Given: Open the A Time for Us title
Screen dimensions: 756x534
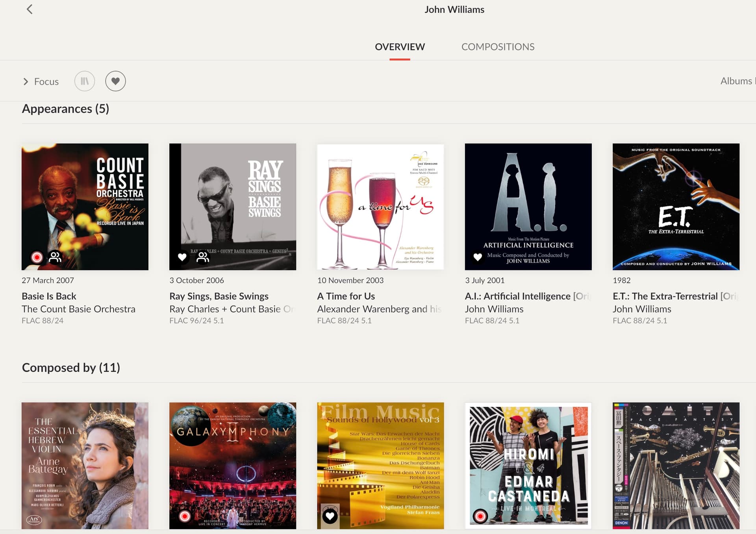Looking at the screenshot, I should tap(346, 296).
